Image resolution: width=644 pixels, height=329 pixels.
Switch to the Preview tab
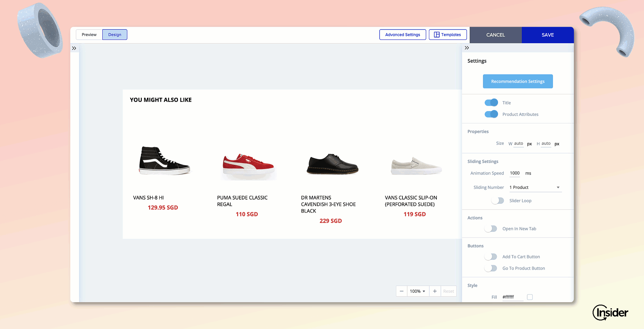(x=89, y=35)
